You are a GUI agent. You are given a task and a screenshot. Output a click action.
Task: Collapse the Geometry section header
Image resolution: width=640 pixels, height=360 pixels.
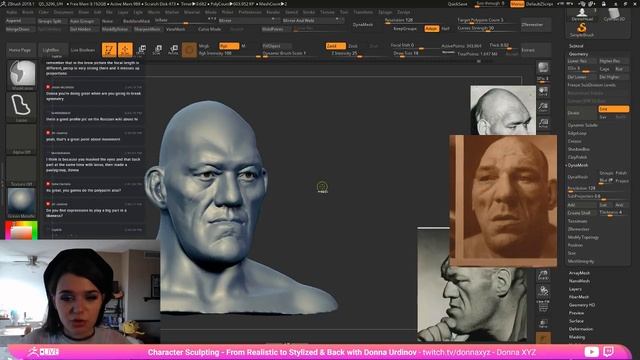578,54
